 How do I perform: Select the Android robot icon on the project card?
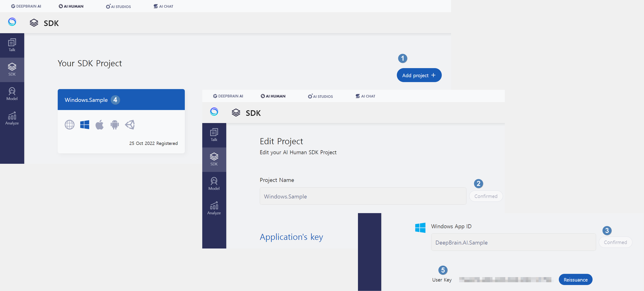pyautogui.click(x=115, y=125)
